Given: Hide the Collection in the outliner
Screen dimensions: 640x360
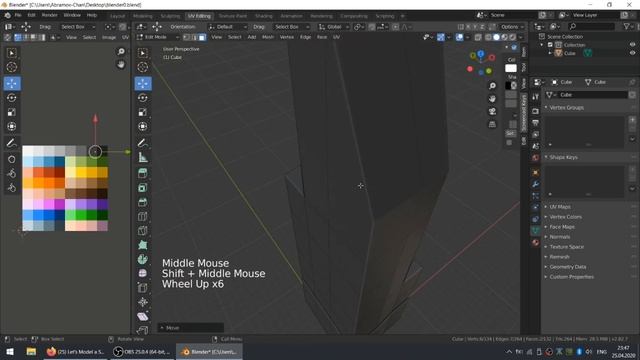Looking at the screenshot, I should [x=632, y=45].
